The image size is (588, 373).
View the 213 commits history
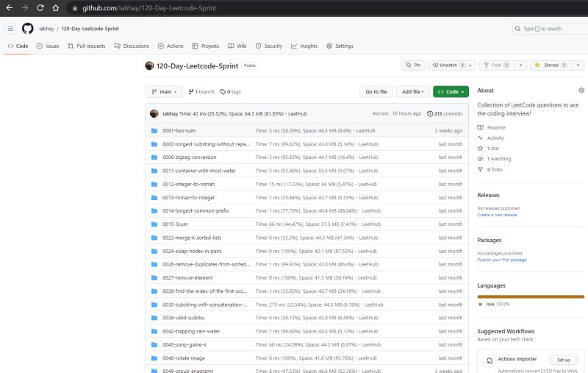click(445, 113)
